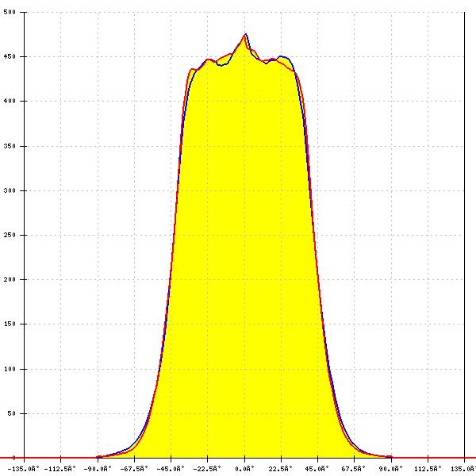
Task: Click the 450 y-axis label
Action: [x=9, y=57]
